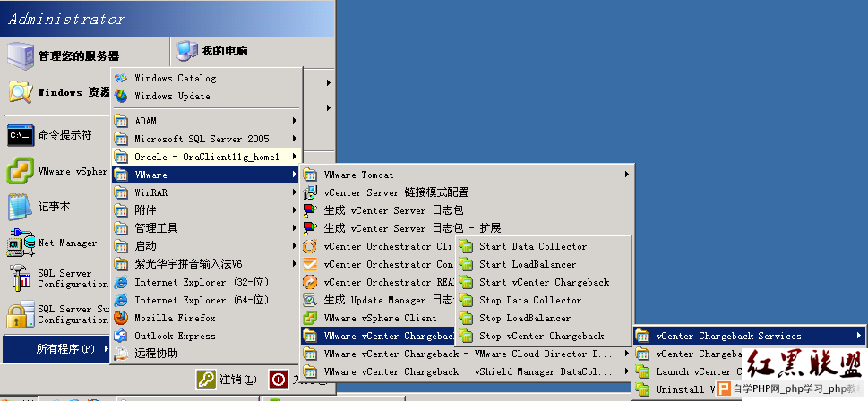
Task: Open VMware vCenter Chargeback folder entry
Action: pos(379,336)
